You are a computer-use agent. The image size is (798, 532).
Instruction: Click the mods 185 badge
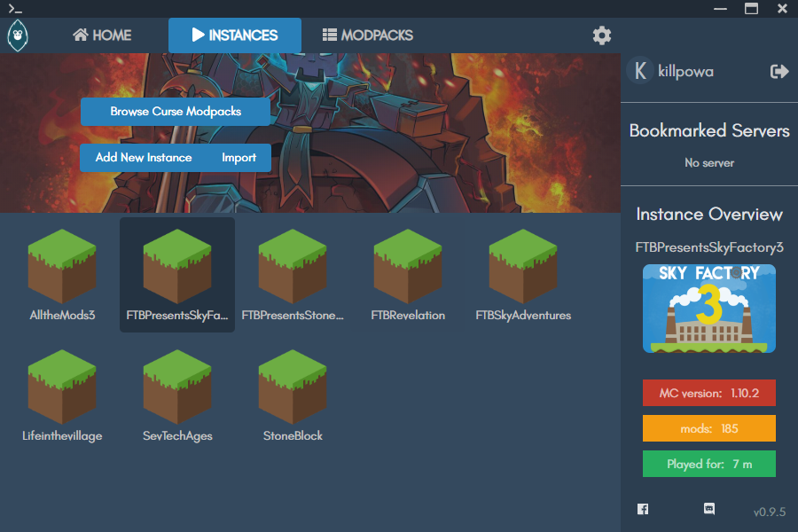tap(709, 428)
